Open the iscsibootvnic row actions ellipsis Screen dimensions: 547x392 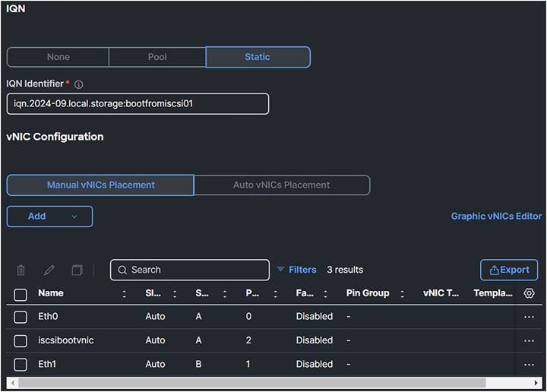coord(529,340)
